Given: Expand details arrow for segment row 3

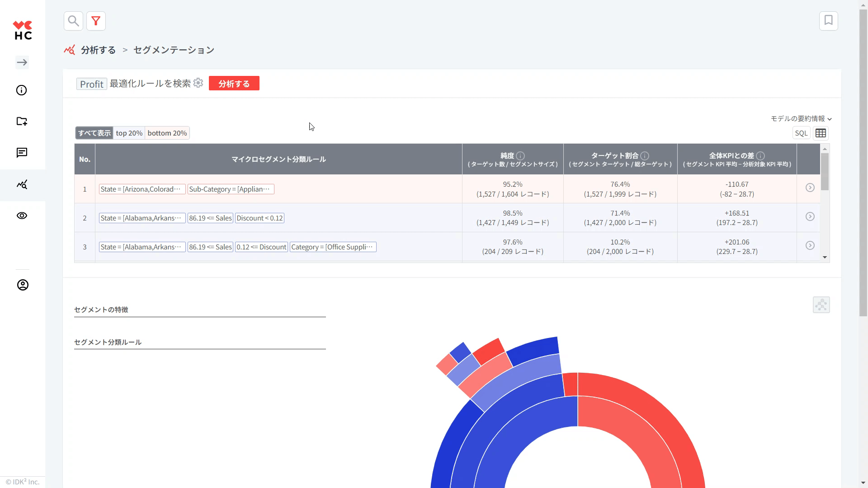Looking at the screenshot, I should click(x=810, y=245).
